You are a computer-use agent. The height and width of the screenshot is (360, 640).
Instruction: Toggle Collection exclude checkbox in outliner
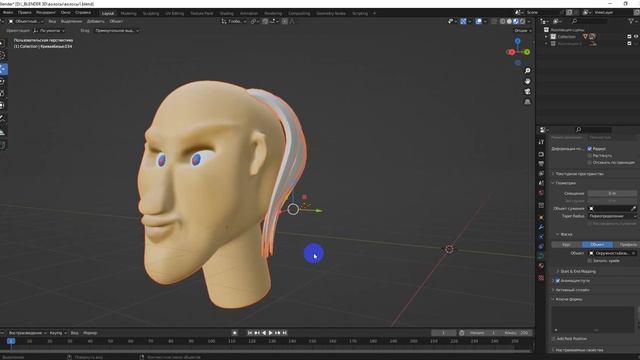(629, 36)
